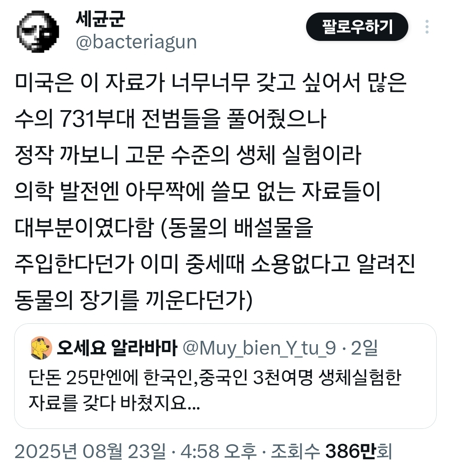Select the last line ending 끼운다던가)
The width and height of the screenshot is (450, 476).
133,300
